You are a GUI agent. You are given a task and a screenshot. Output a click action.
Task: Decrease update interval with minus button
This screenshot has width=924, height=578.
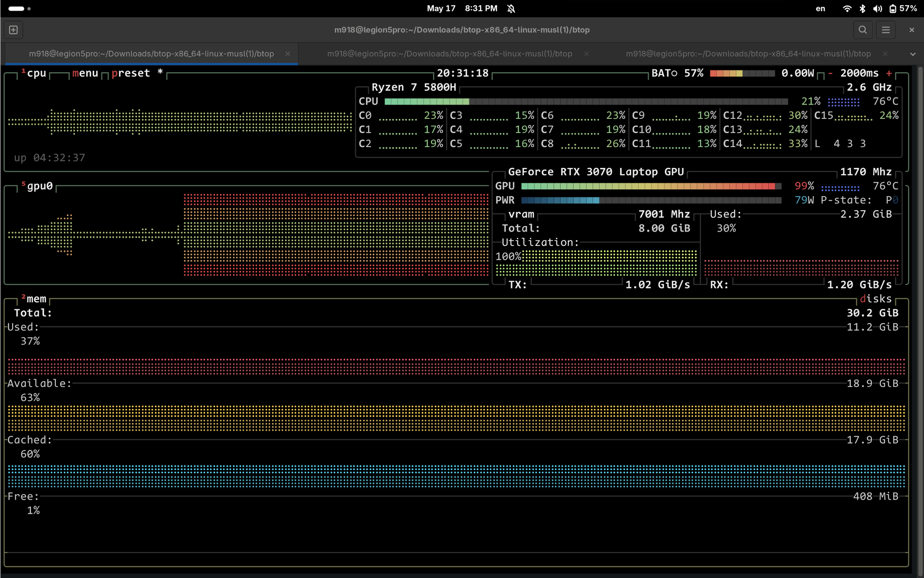[x=830, y=74]
